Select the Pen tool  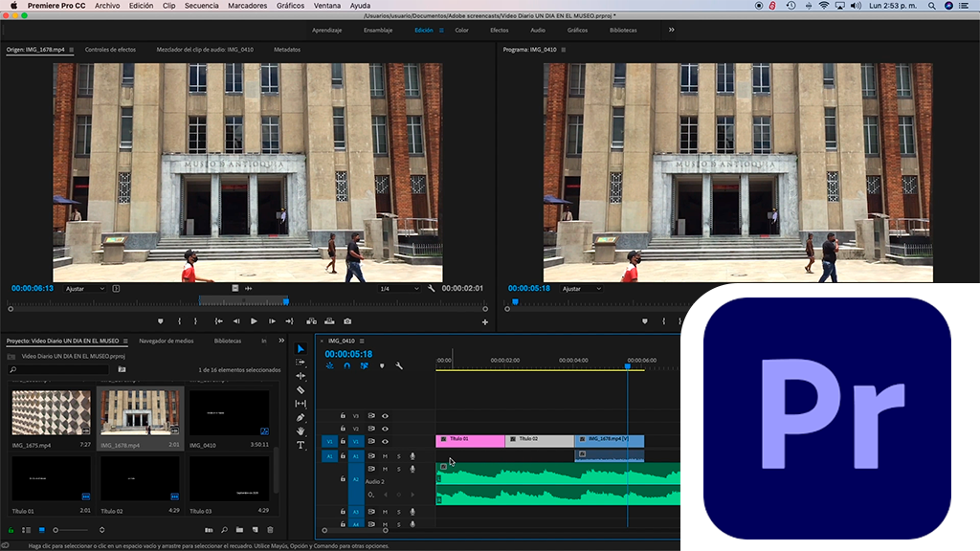[301, 417]
